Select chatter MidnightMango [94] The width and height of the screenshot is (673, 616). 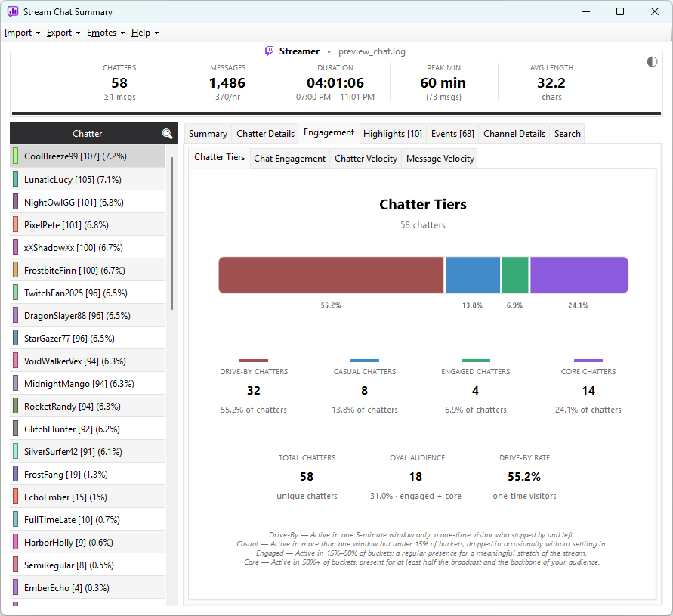pos(88,384)
